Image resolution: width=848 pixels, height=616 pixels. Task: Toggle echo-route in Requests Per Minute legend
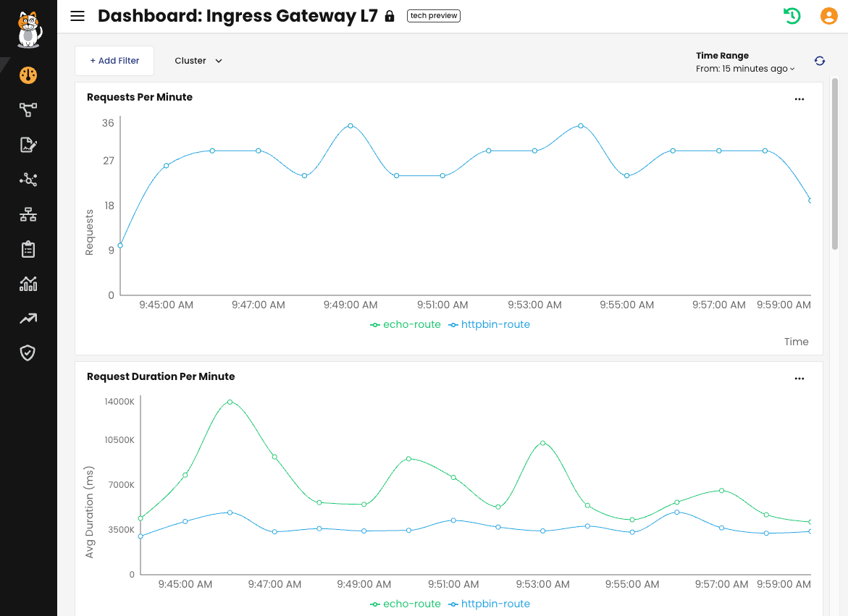tap(411, 324)
